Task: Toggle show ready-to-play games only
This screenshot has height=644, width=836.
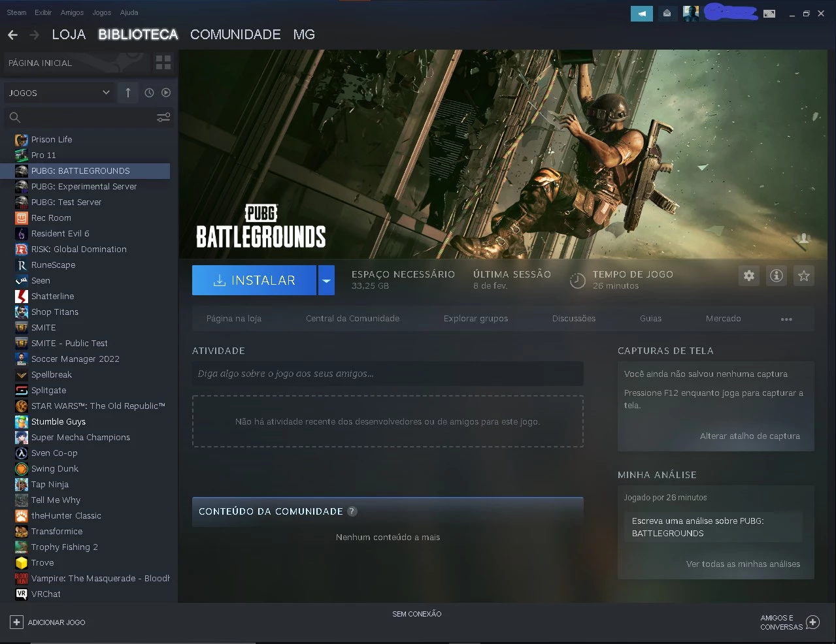Action: coord(166,93)
